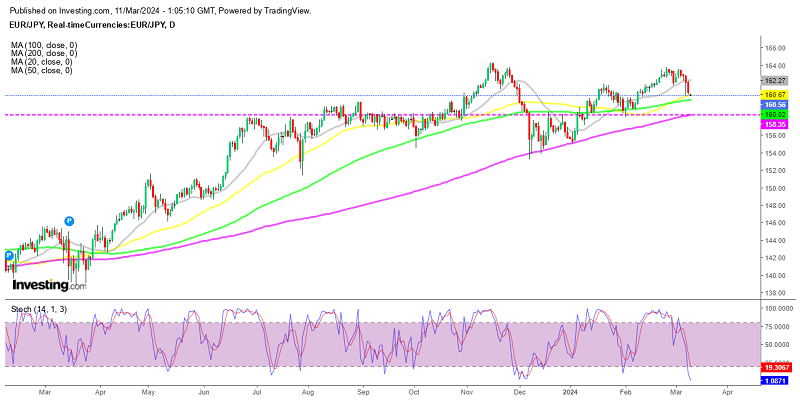The image size is (800, 400).
Task: Click the blue 1.0871 stochastic value tag
Action: click(774, 382)
